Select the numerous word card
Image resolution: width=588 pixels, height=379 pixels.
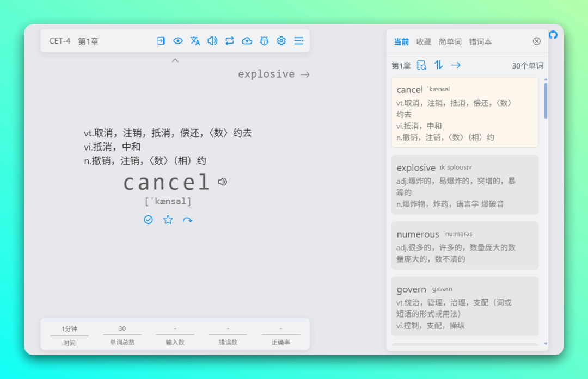pos(464,245)
